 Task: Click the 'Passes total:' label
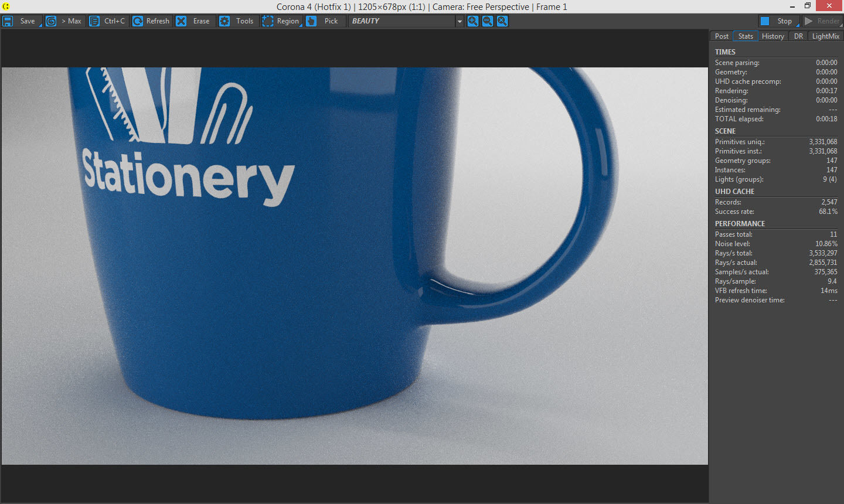(733, 234)
